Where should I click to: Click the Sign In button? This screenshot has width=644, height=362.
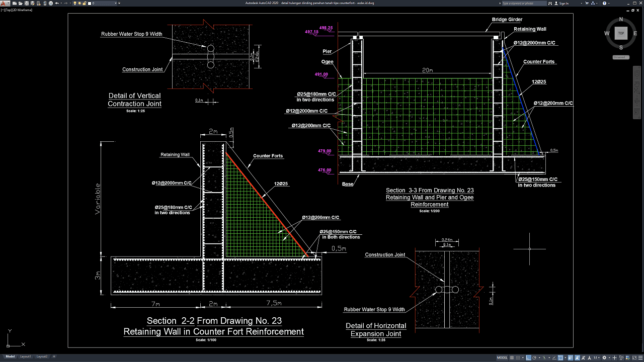click(x=563, y=3)
